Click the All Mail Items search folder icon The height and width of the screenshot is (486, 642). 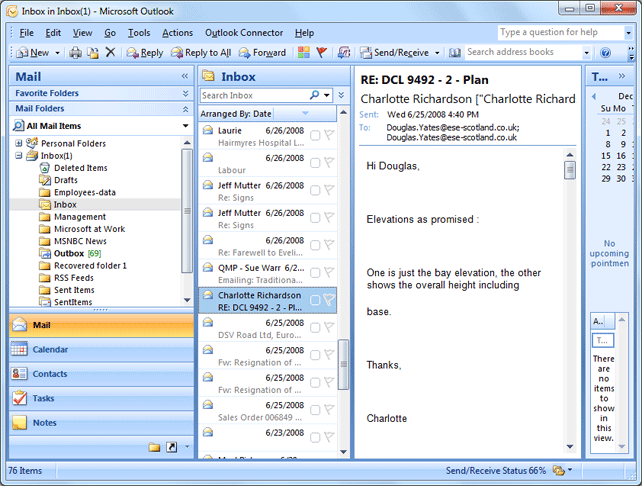pyautogui.click(x=18, y=125)
